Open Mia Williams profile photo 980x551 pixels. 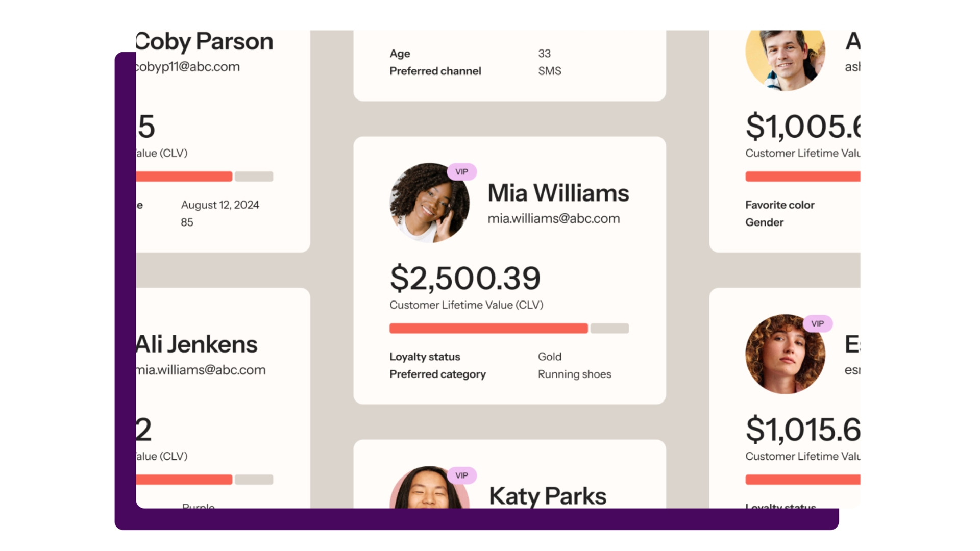click(429, 203)
